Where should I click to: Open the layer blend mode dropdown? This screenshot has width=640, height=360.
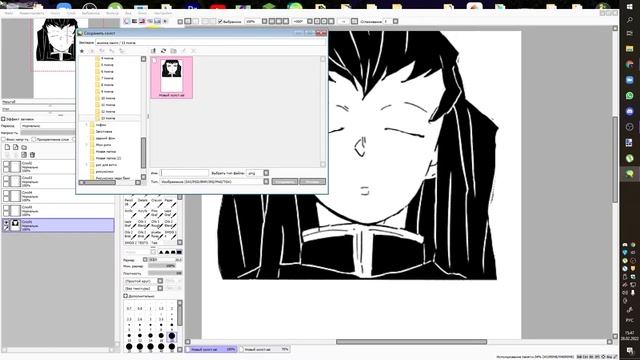48,126
